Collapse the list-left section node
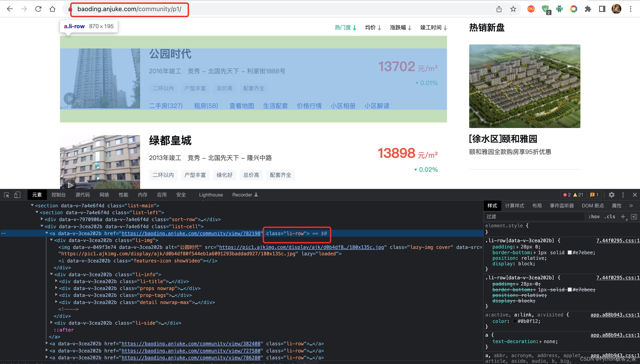 pos(37,212)
